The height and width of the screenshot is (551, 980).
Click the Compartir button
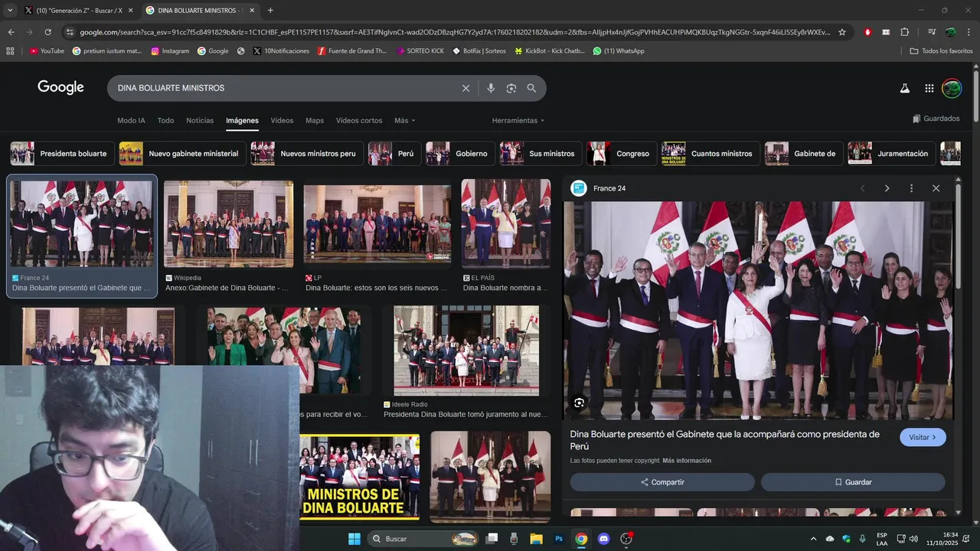662,482
